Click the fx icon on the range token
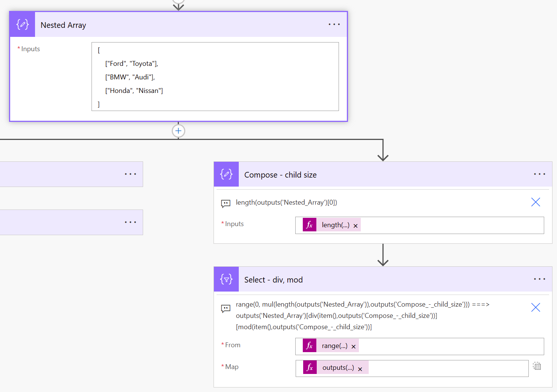Screen dimensions: 557x392 [309, 345]
